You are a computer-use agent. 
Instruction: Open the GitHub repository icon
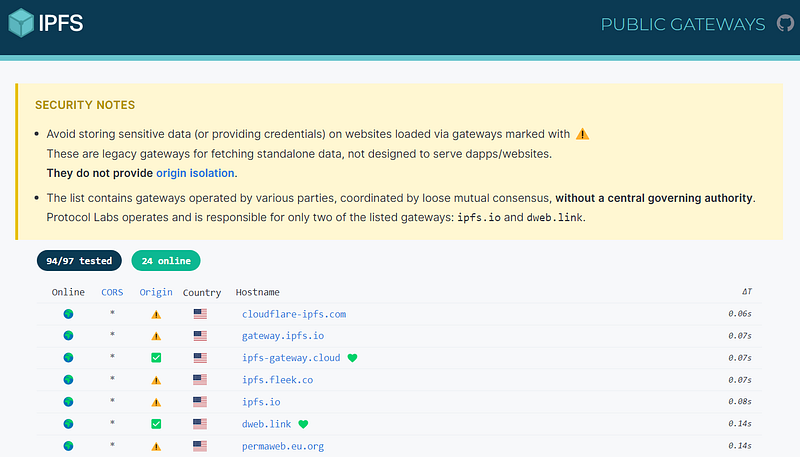pyautogui.click(x=786, y=23)
